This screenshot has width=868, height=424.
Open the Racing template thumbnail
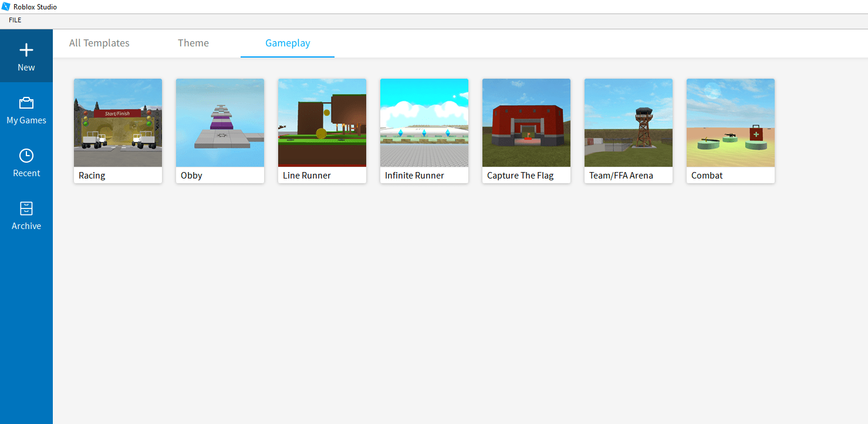click(x=118, y=123)
